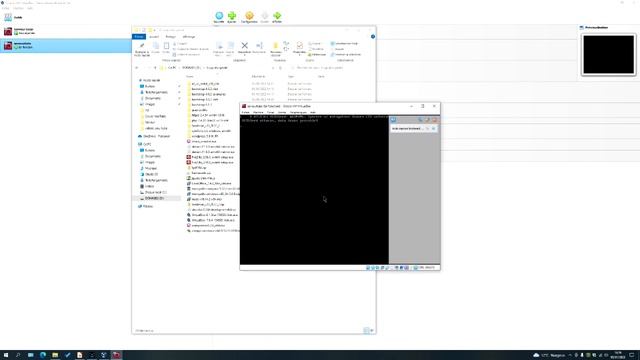This screenshot has width=640, height=360.
Task: Click Nouvelle icon in VirtualBox toolbar
Action: point(219,16)
